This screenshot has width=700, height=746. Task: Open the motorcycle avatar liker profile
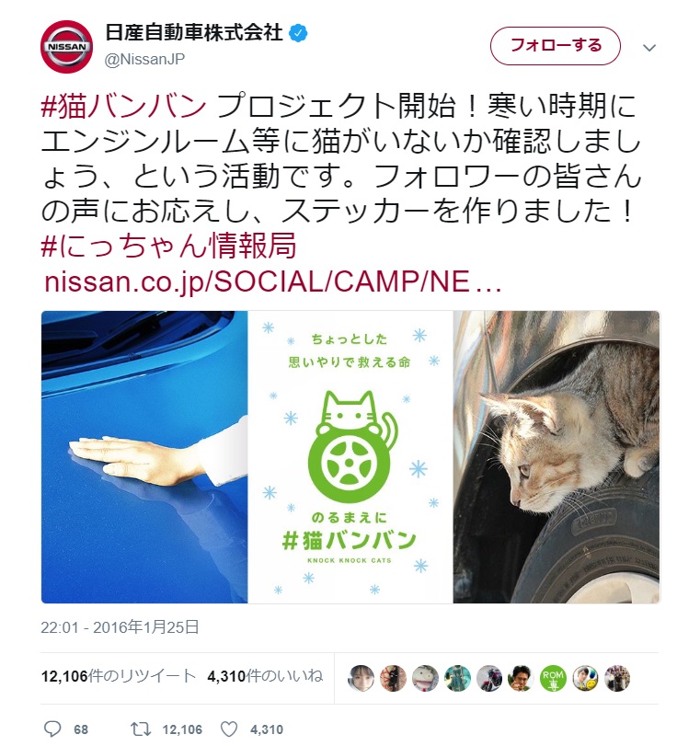[489, 678]
